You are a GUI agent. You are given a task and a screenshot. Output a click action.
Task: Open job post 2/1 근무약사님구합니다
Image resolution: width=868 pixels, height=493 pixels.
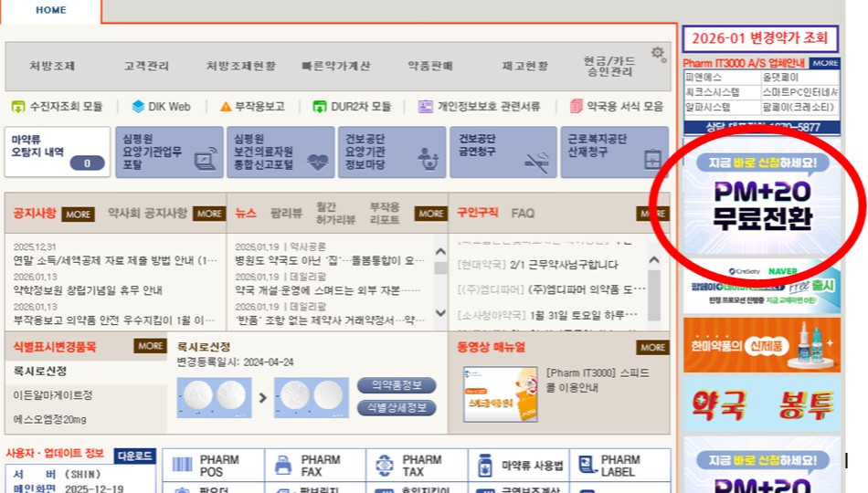click(537, 265)
